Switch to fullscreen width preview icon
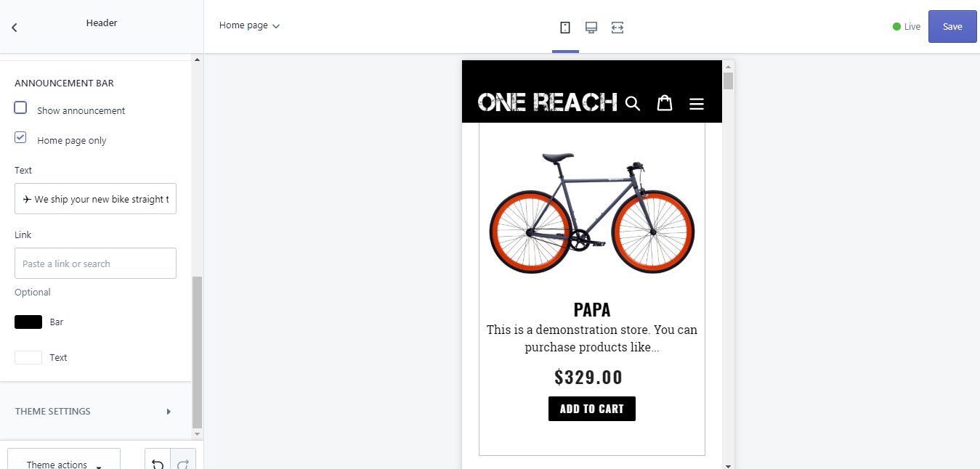980x469 pixels. pyautogui.click(x=617, y=28)
